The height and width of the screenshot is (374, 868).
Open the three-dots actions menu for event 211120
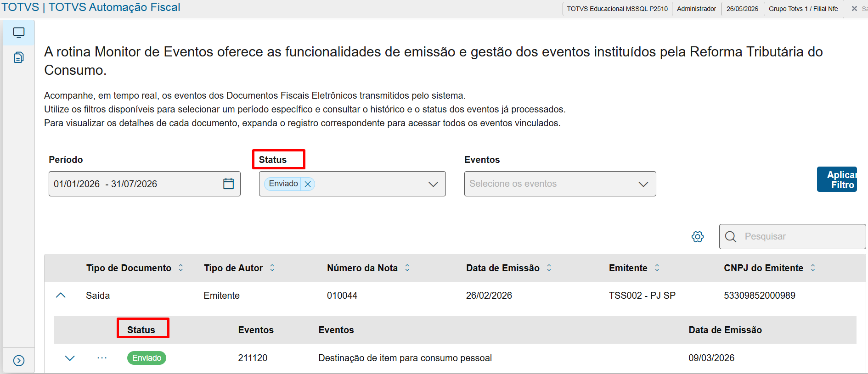pyautogui.click(x=102, y=358)
